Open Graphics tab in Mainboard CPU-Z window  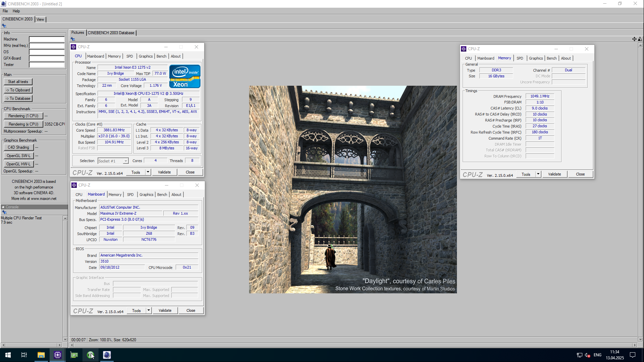pyautogui.click(x=146, y=195)
